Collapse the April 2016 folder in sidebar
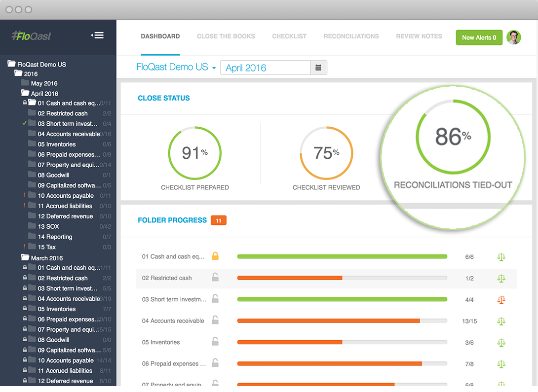 tap(25, 93)
